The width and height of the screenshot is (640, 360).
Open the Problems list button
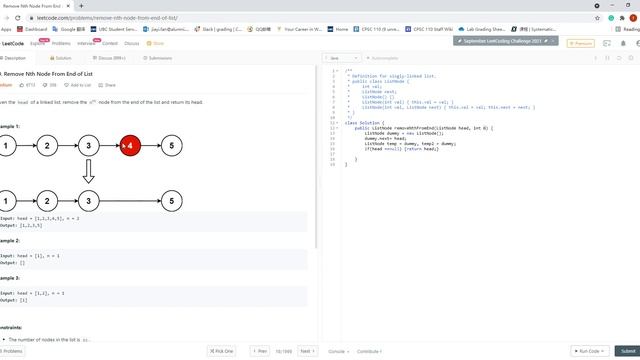tap(12, 351)
